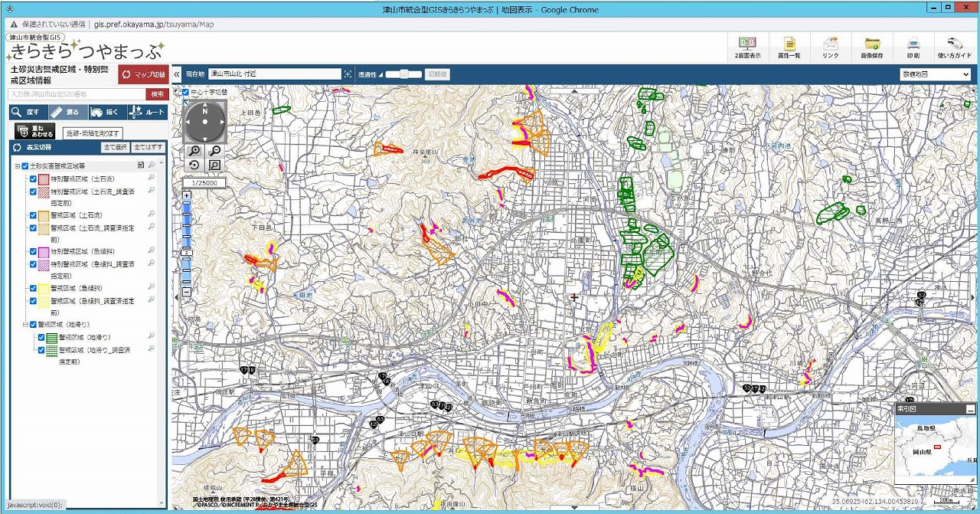Save the map with 画像保存
980x514 pixels.
click(872, 47)
